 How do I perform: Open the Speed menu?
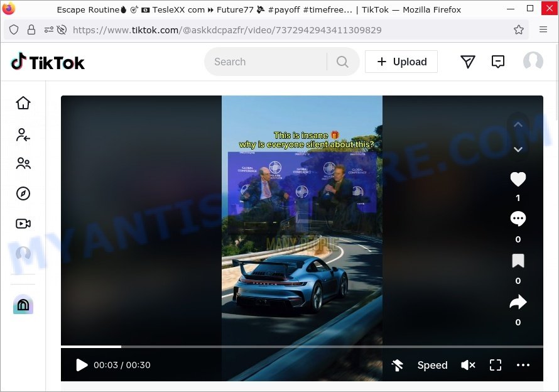coord(433,365)
